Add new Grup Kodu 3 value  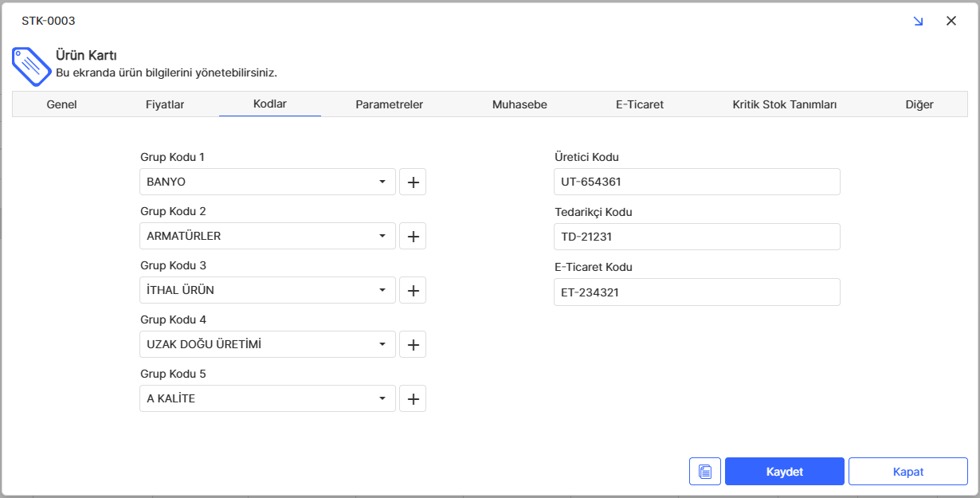click(413, 290)
